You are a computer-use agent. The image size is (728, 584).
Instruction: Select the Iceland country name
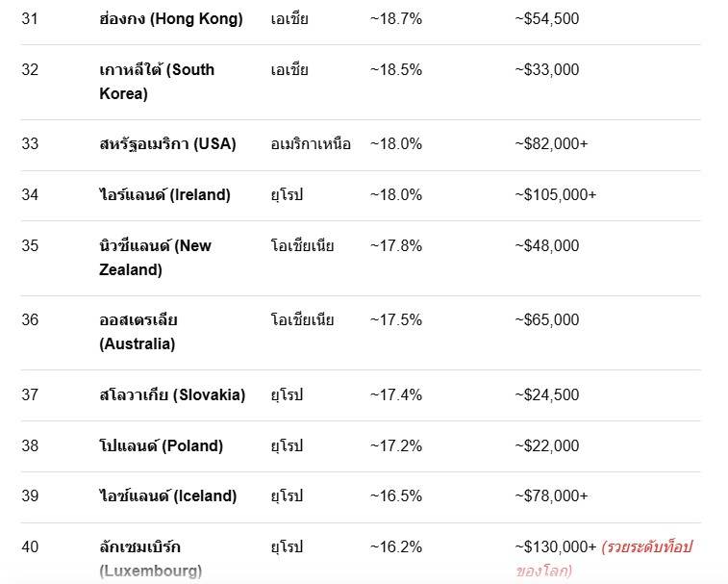[168, 496]
